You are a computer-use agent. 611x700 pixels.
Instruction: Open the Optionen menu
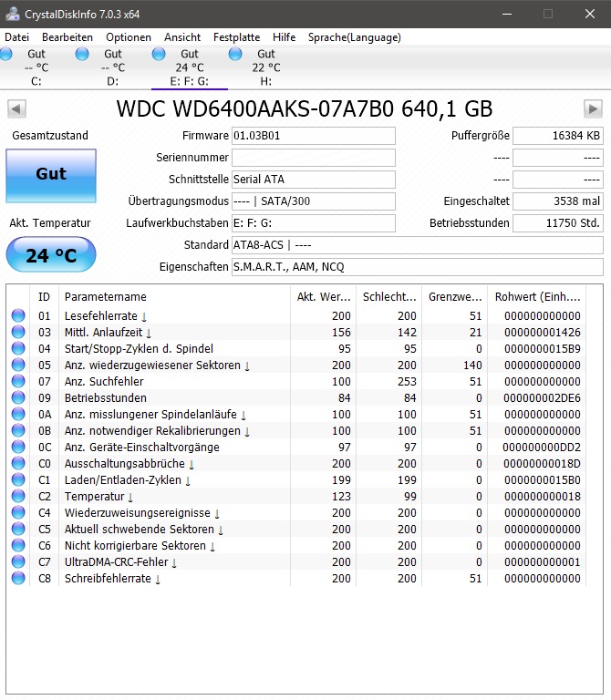129,37
